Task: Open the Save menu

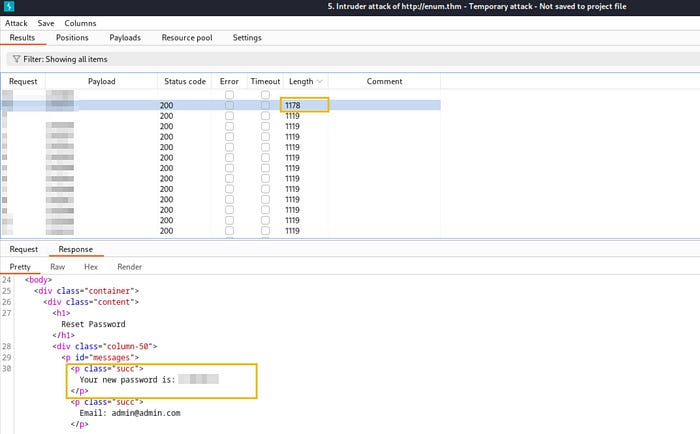Action: tap(46, 23)
